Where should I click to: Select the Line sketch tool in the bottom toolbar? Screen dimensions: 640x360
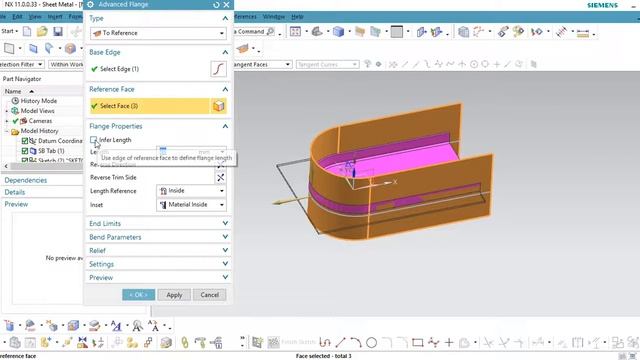(340, 342)
